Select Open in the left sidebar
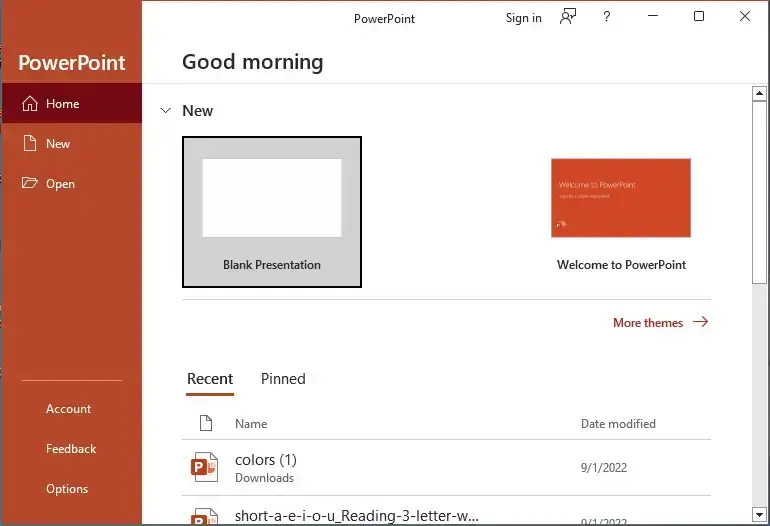This screenshot has height=526, width=770. [72, 184]
